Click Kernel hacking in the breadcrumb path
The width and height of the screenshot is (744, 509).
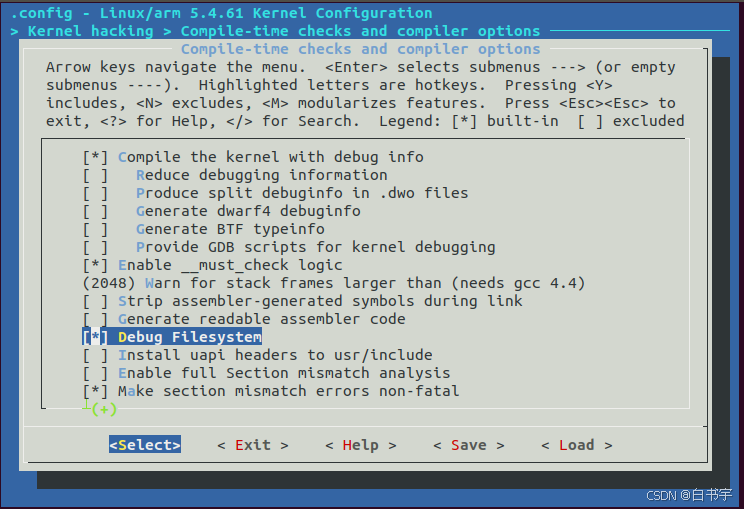coord(91,31)
